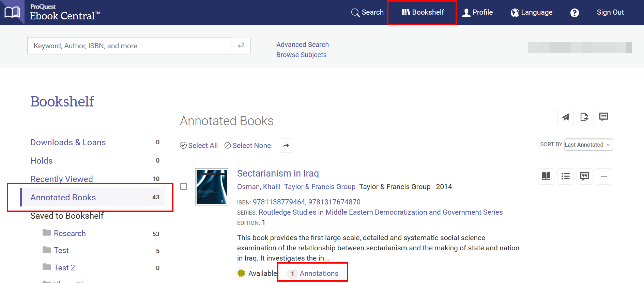Check the Sectarianism in Iraq checkbox
Screen dimensions: 644x283
tap(184, 186)
